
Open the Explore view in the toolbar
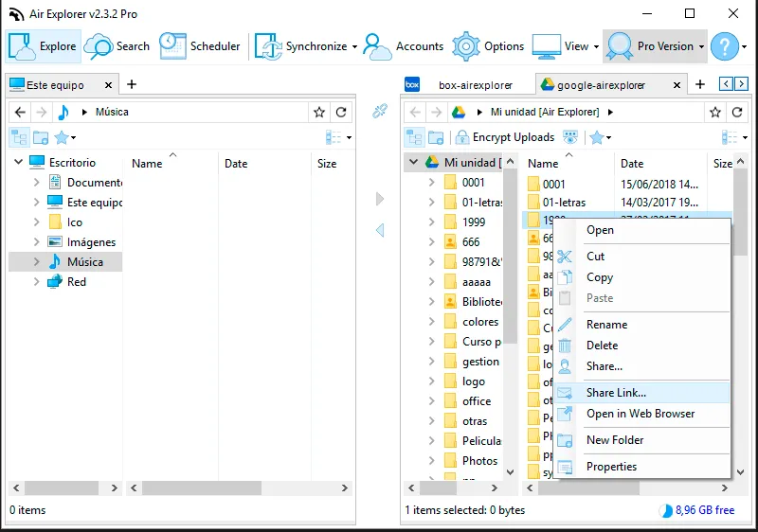[43, 46]
